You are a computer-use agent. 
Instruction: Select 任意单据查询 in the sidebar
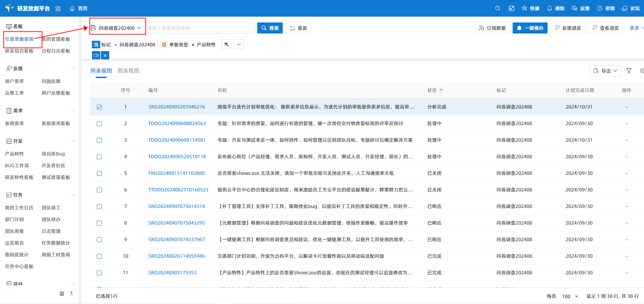click(19, 39)
